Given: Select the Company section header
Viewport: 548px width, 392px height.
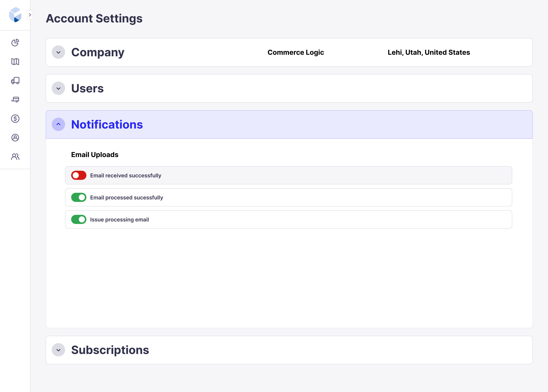Looking at the screenshot, I should [x=98, y=52].
